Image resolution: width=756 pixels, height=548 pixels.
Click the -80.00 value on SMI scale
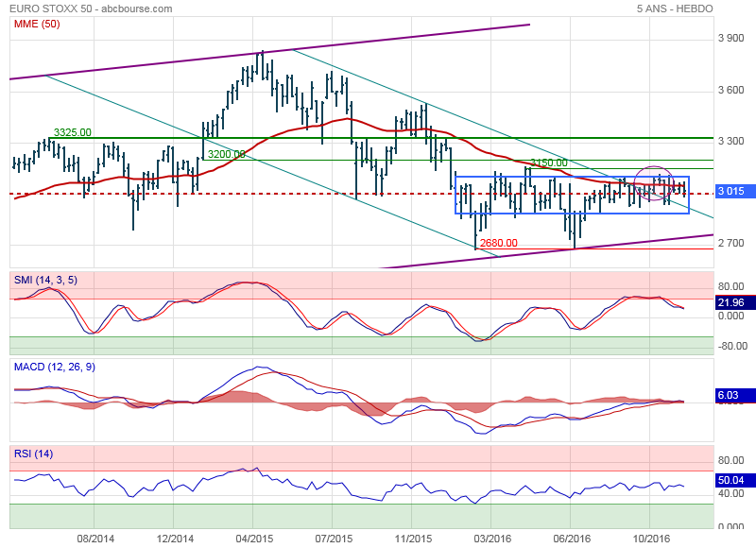[732, 346]
